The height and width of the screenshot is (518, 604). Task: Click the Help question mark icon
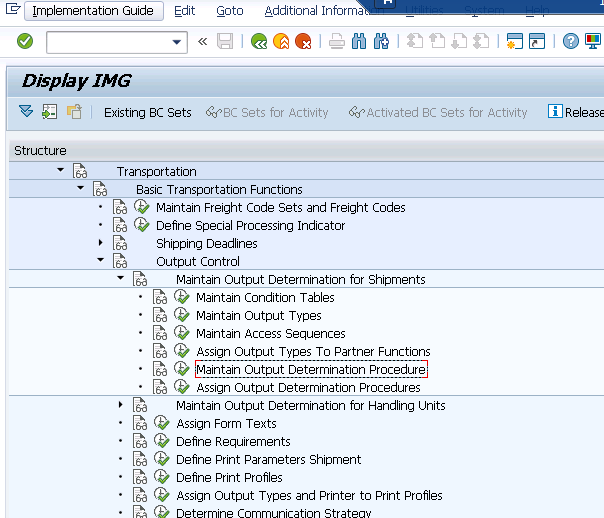coord(570,41)
